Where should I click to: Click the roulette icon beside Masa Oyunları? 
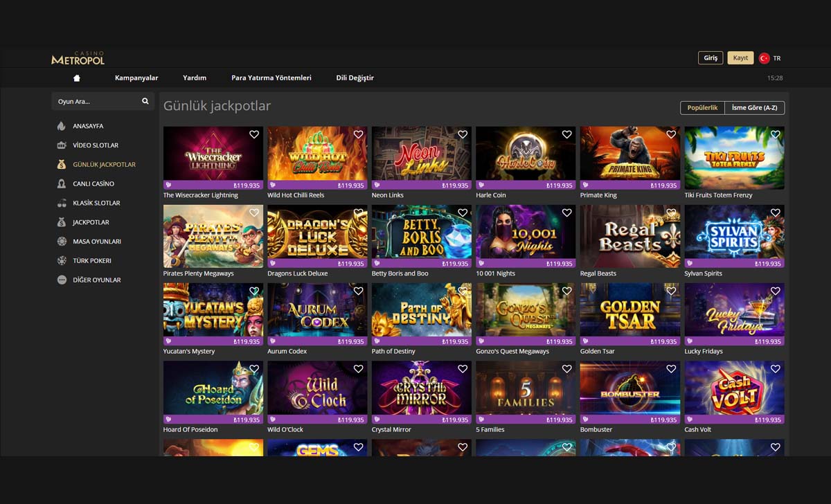(62, 242)
